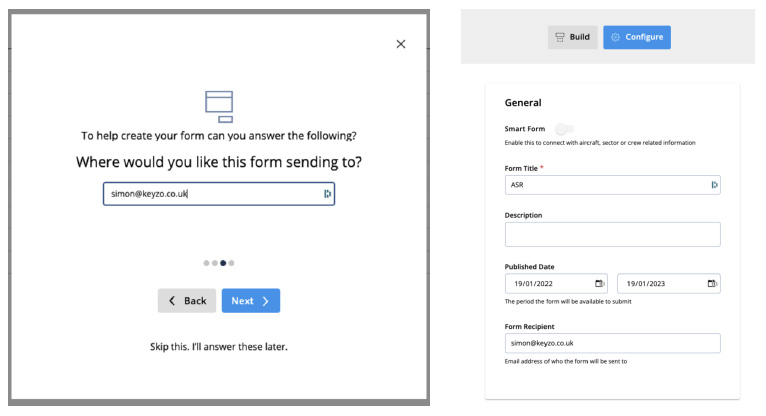This screenshot has height=416, width=766.
Task: Close the form setup dialog
Action: (401, 44)
